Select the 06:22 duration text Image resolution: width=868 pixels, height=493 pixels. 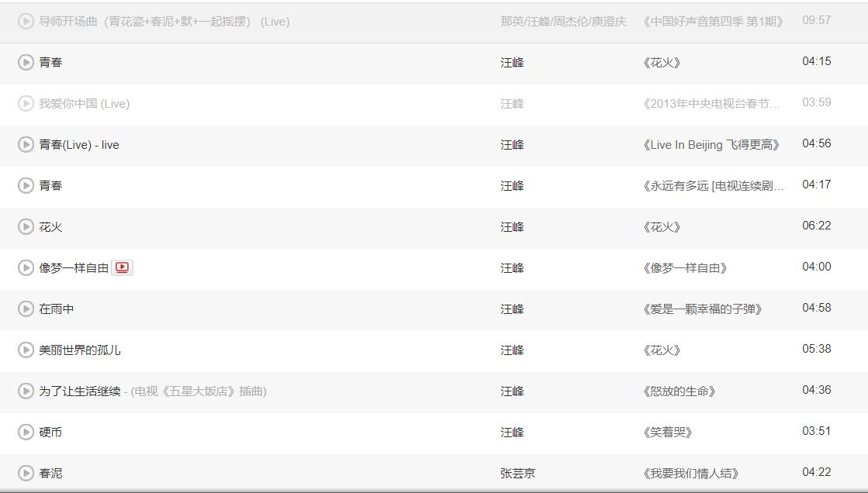[817, 226]
